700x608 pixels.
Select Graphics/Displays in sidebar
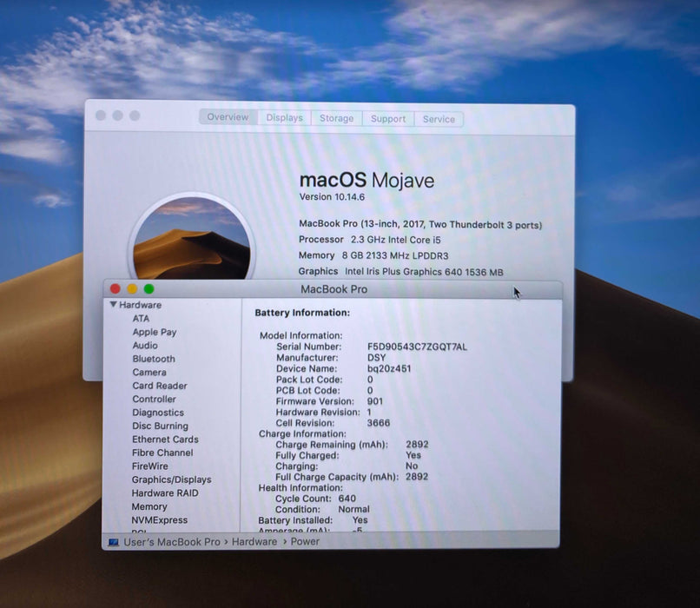coord(171,479)
